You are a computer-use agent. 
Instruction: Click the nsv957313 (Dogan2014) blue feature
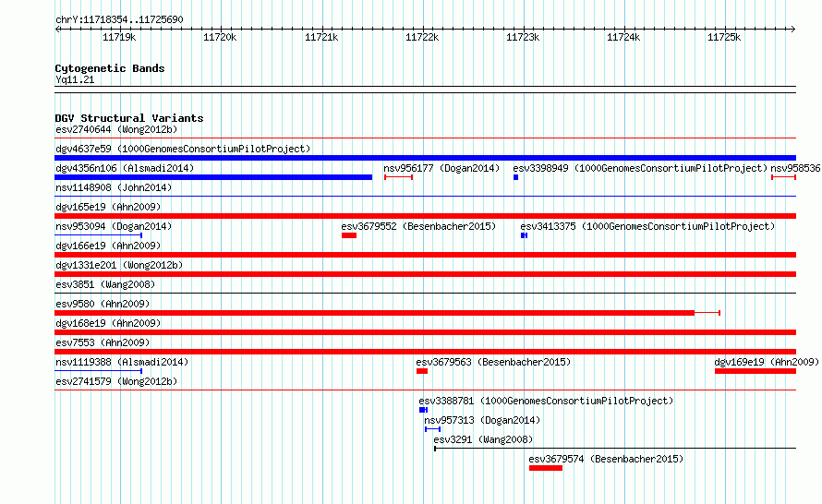click(x=432, y=429)
